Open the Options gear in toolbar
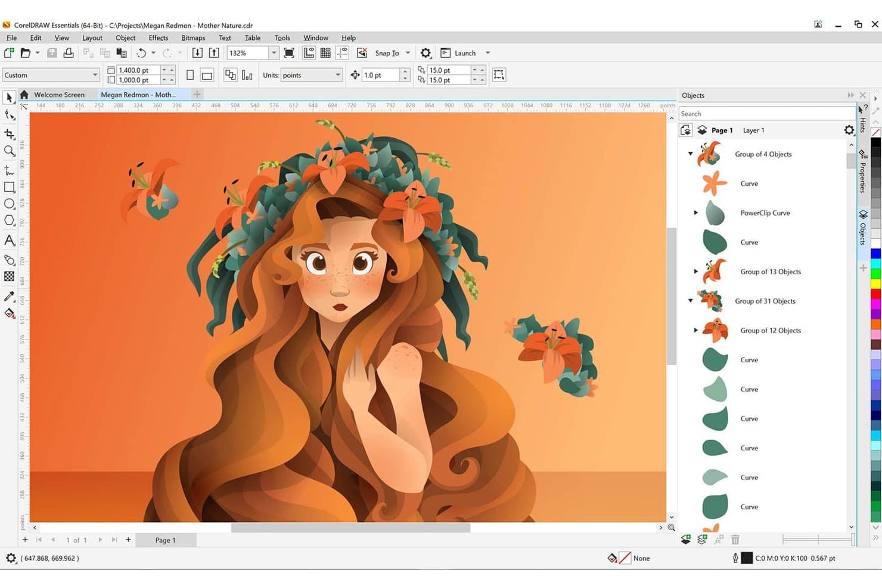Screen dimensions: 882x588 [426, 53]
